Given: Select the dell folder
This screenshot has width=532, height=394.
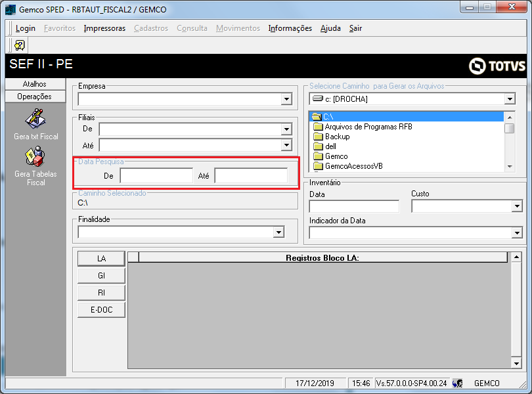Looking at the screenshot, I should [x=324, y=146].
